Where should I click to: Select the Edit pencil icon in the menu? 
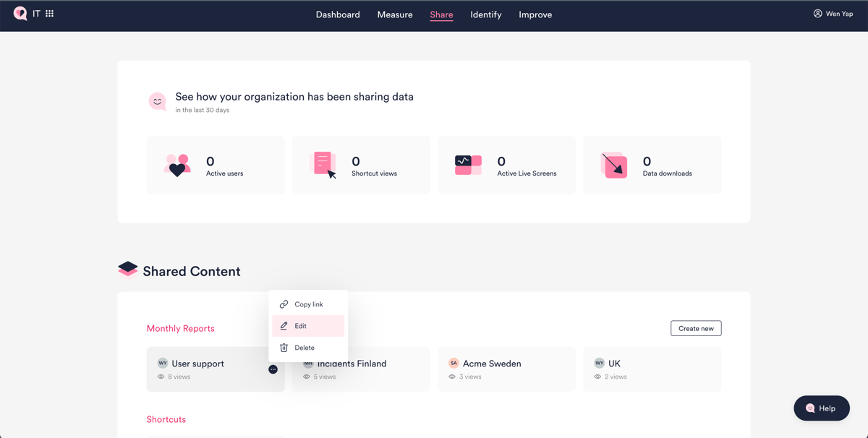(284, 325)
